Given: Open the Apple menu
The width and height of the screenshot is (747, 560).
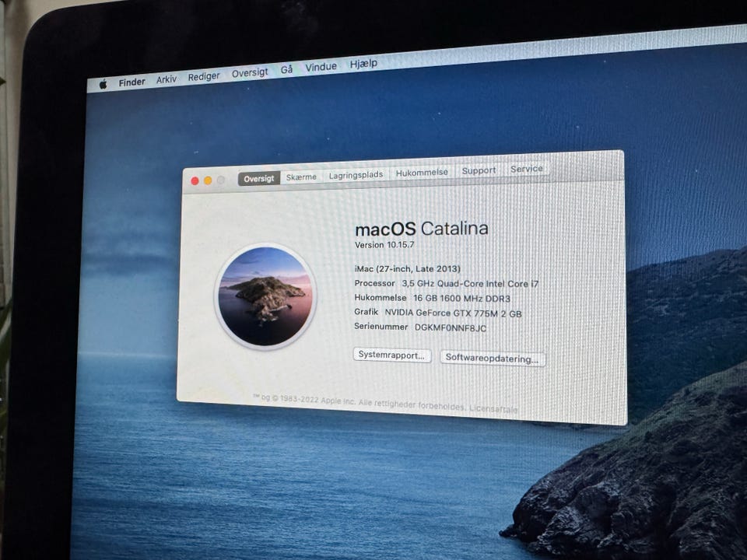Looking at the screenshot, I should click(x=103, y=85).
